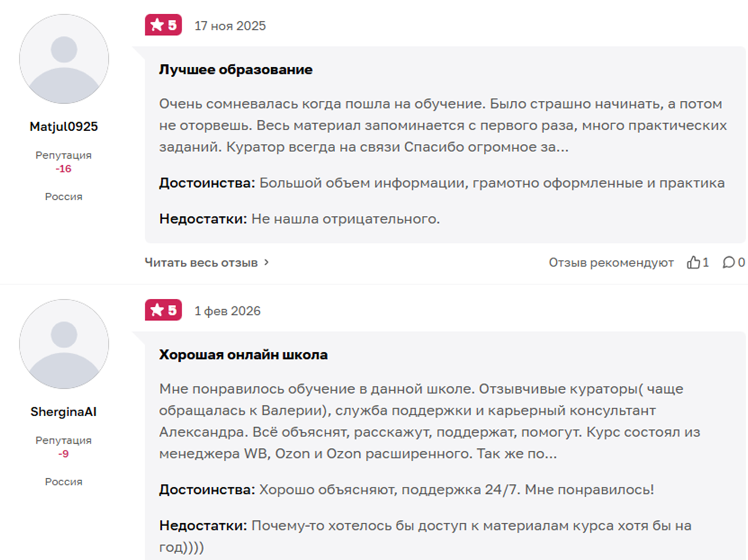Click the truncated text of SherginaAI's review

429,421
